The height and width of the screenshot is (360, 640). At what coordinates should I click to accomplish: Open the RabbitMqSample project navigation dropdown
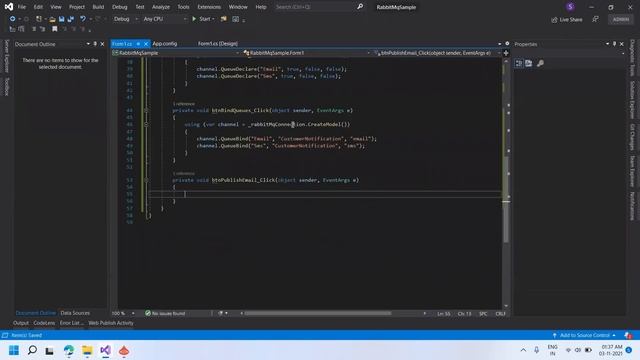pos(176,53)
